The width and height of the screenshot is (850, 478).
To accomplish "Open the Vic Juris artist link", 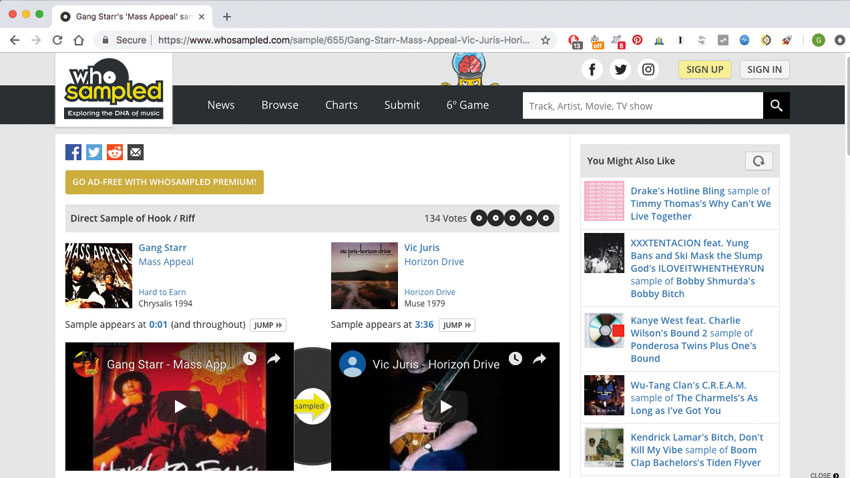I will tap(422, 248).
